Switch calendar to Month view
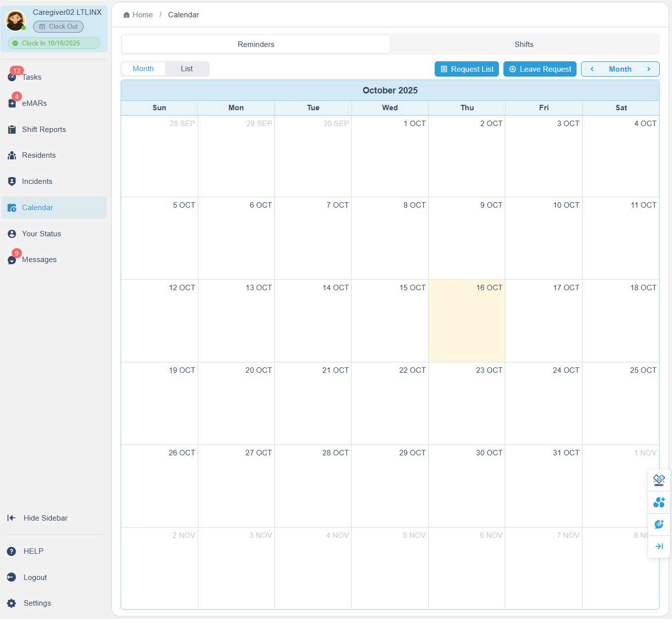 coord(143,69)
